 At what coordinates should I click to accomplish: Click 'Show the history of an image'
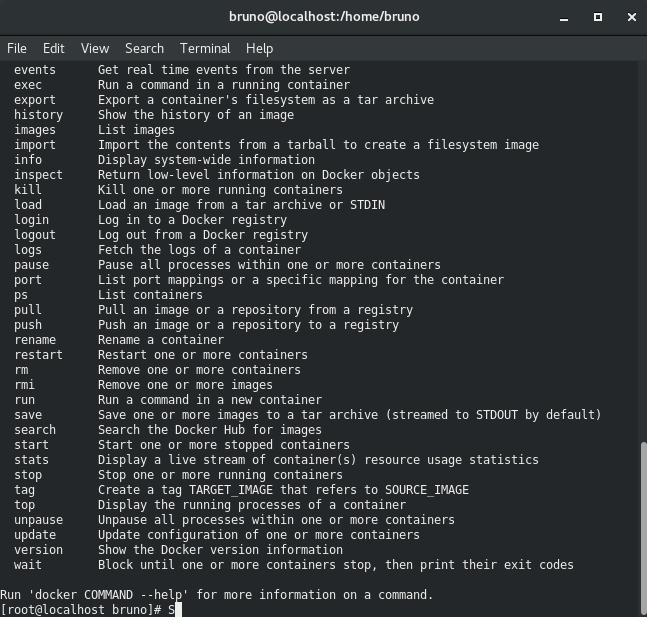click(196, 115)
